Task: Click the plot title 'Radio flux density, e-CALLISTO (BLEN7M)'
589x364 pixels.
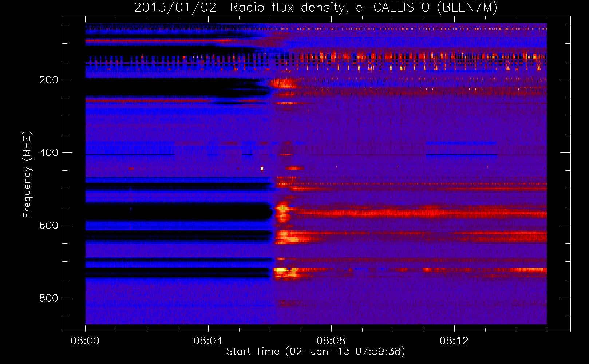Action: pyautogui.click(x=363, y=8)
